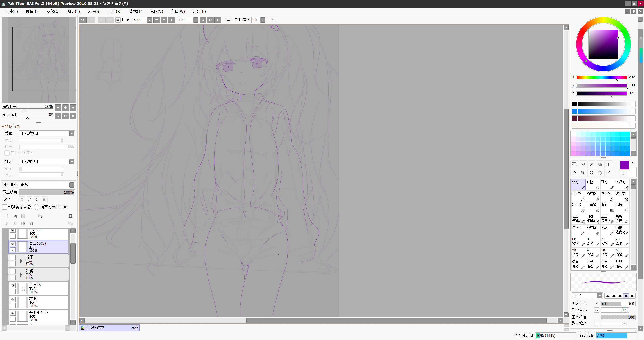The width and height of the screenshot is (644, 340).
Task: Select the zoom magnifier tool
Action: (583, 173)
